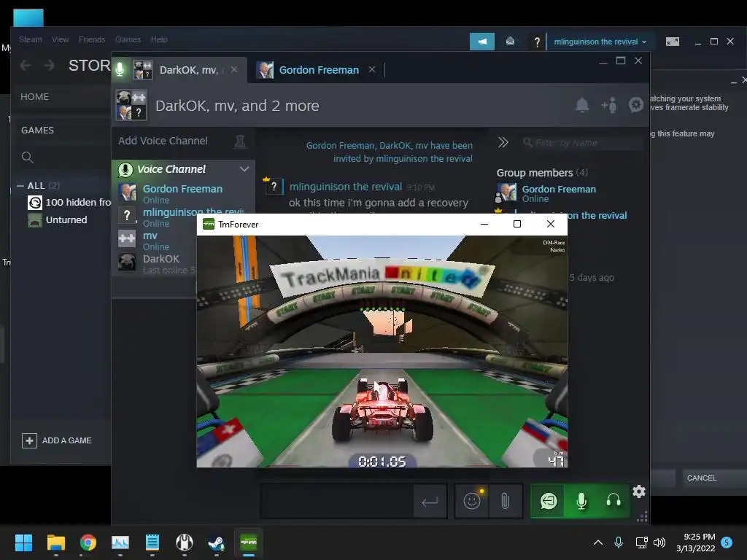Image resolution: width=747 pixels, height=560 pixels.
Task: Select mv in the voice channel list
Action: click(x=150, y=236)
